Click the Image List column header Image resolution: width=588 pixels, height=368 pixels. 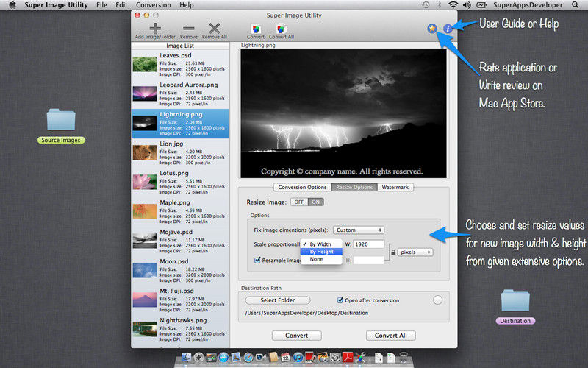click(180, 46)
